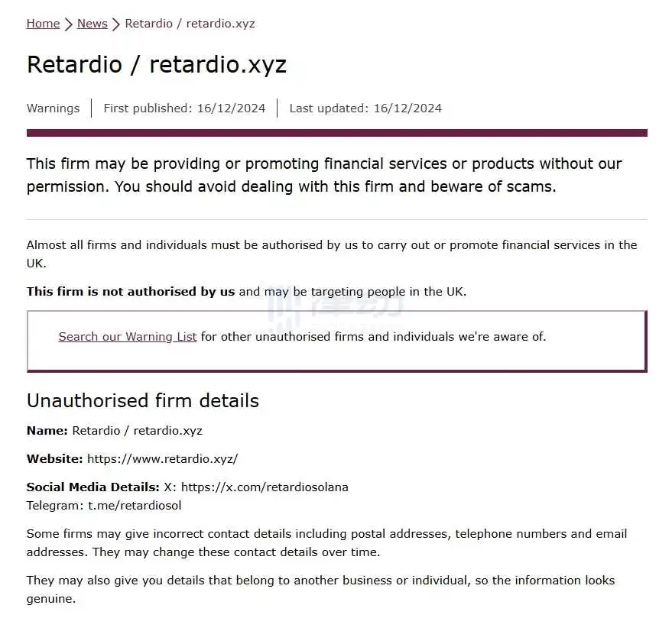The image size is (672, 618).
Task: Click the Name field value under firm details
Action: (x=137, y=431)
